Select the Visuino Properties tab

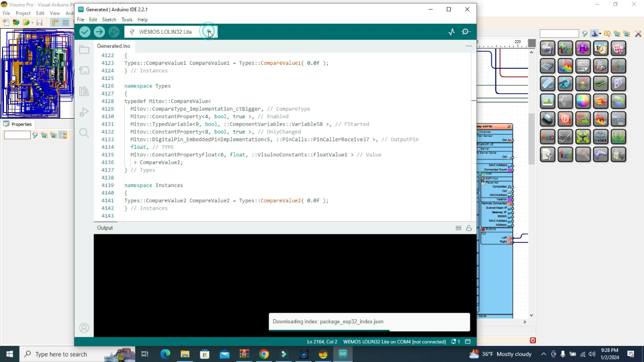[18, 124]
